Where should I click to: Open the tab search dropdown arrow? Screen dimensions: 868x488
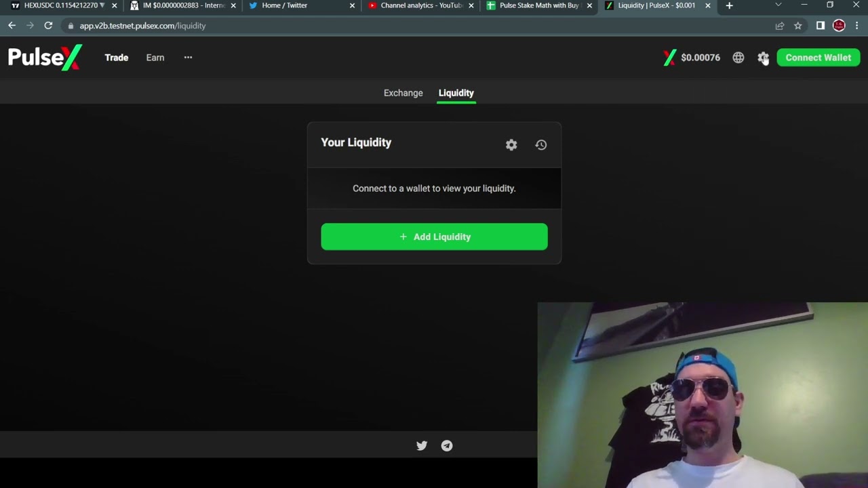pos(778,5)
